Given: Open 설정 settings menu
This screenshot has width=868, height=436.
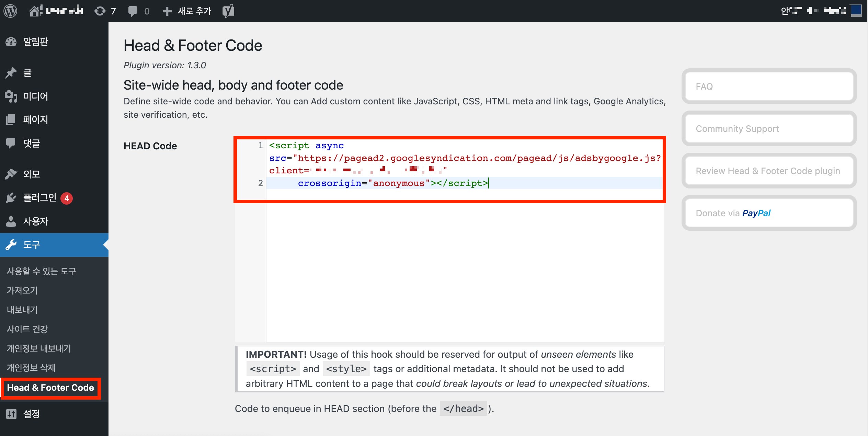Looking at the screenshot, I should pos(32,414).
